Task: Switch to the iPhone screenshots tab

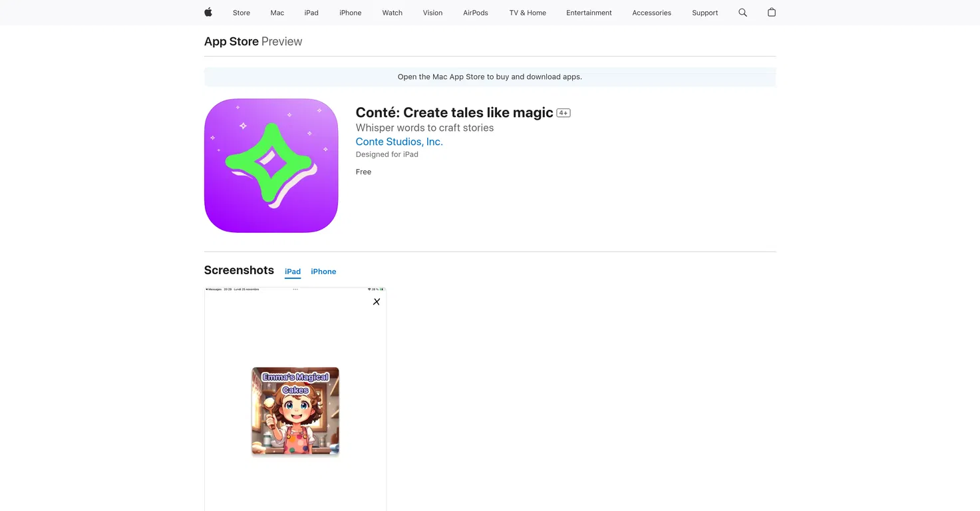Action: 323,271
